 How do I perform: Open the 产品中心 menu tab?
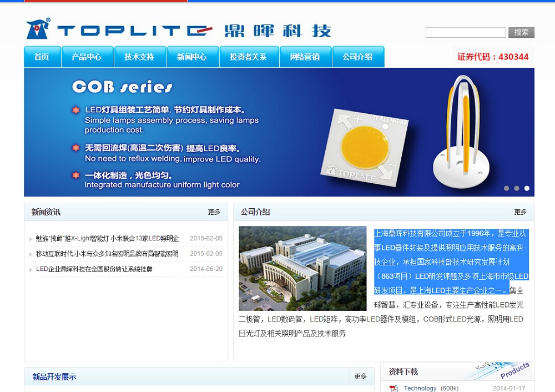click(87, 57)
